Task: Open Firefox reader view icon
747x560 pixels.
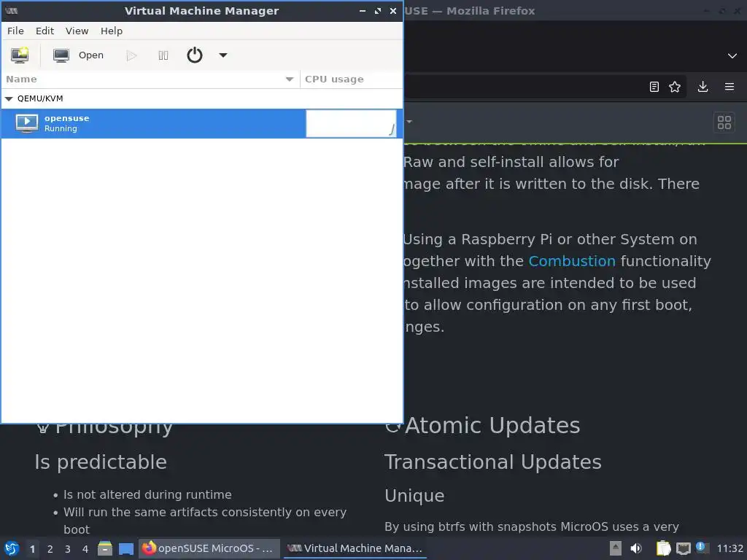Action: [654, 87]
